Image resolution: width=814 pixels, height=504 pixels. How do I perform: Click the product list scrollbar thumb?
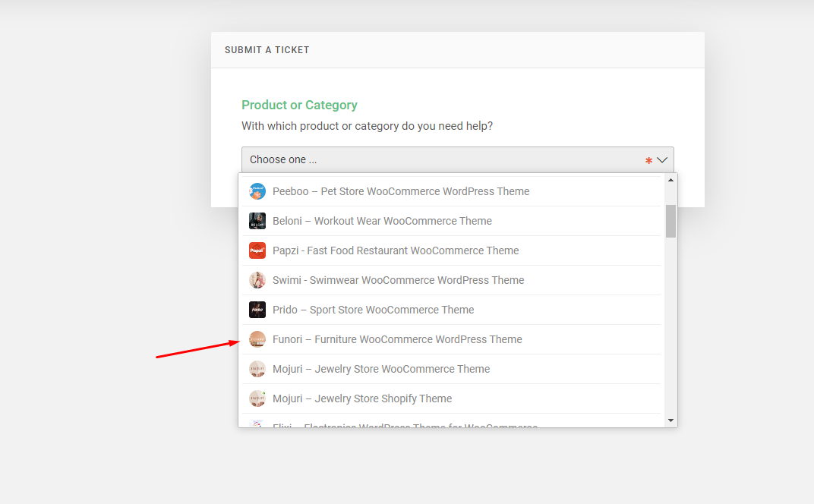pyautogui.click(x=670, y=221)
